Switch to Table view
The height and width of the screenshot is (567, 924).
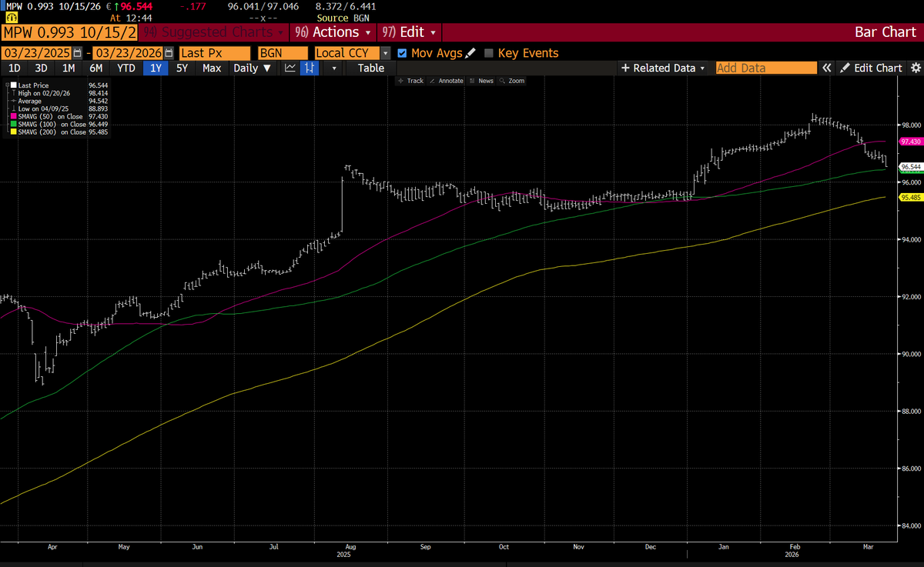(x=371, y=68)
